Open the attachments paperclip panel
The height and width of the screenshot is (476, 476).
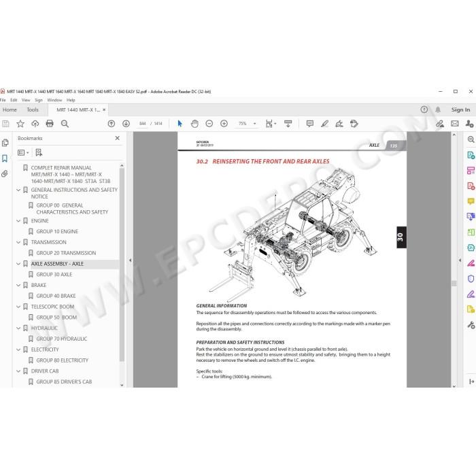5,173
